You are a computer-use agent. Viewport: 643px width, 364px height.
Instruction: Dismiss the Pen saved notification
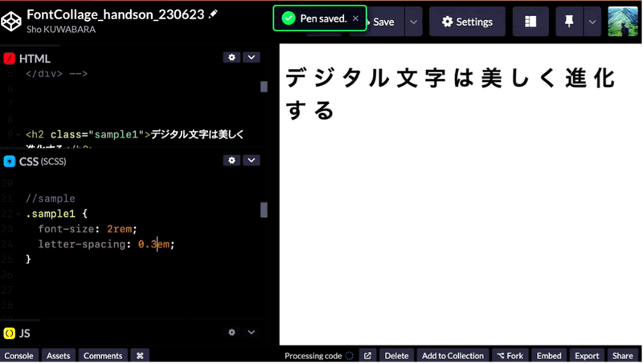coord(355,18)
